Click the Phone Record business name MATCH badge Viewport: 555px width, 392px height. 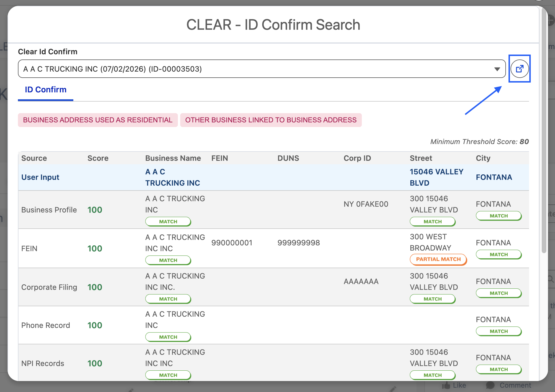(168, 337)
